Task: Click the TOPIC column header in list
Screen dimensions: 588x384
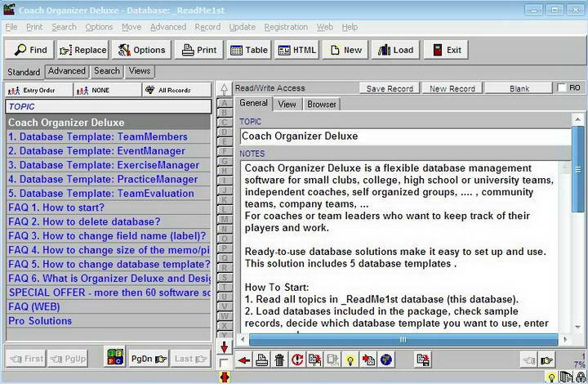Action: (x=109, y=106)
